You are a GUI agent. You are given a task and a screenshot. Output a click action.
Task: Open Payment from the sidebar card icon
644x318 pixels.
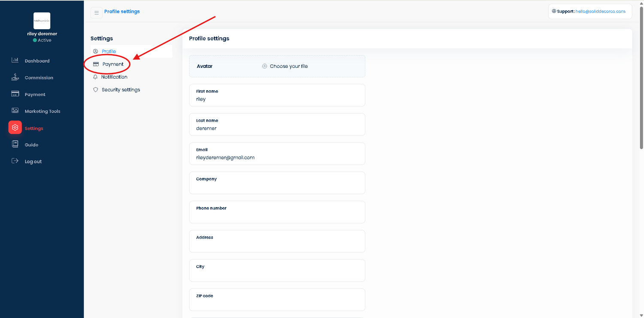15,94
